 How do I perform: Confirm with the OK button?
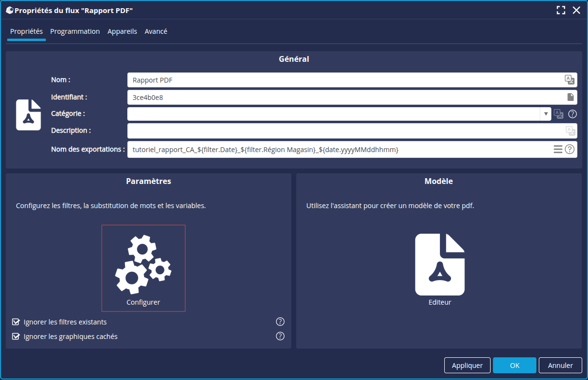[514, 366]
